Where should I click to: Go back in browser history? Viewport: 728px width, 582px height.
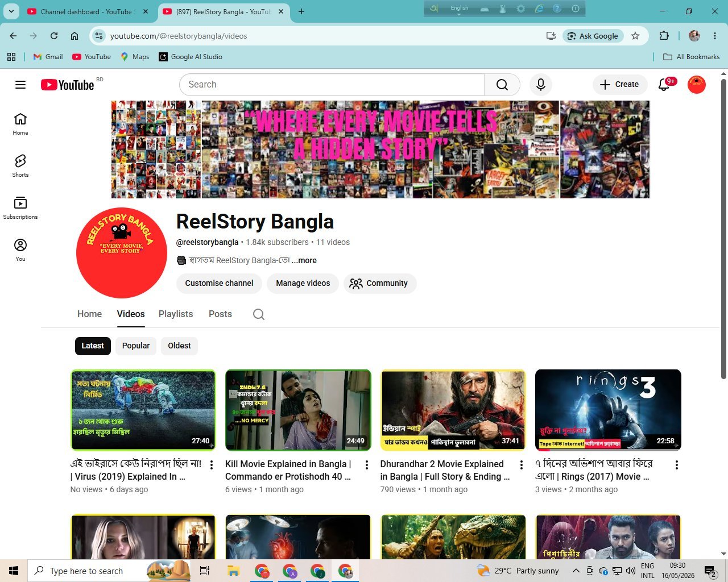[13, 36]
